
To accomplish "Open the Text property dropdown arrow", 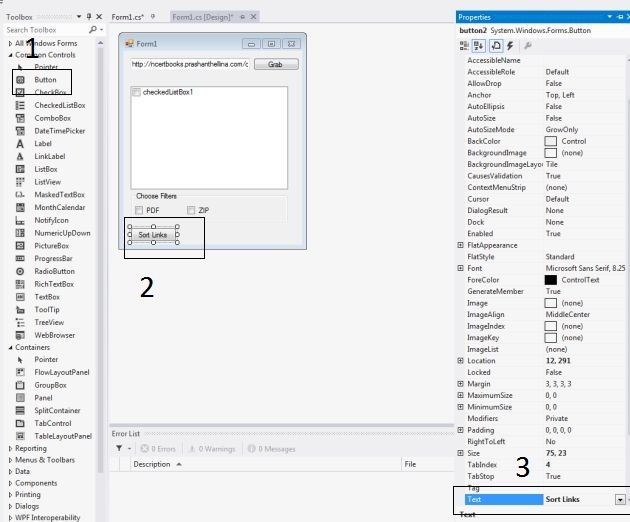I will [x=620, y=499].
